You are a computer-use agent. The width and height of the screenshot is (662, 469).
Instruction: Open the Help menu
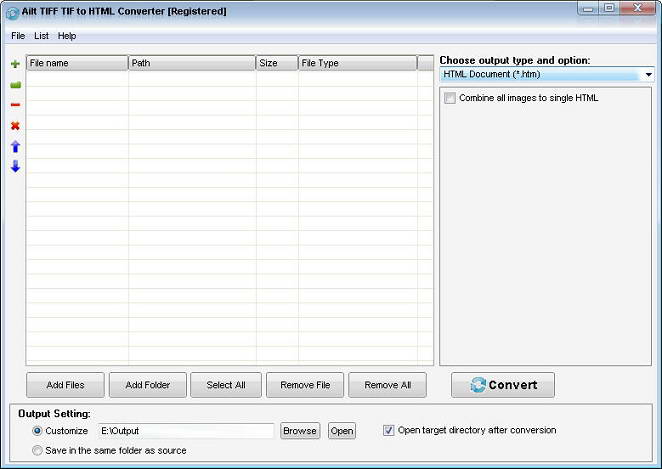tap(67, 36)
